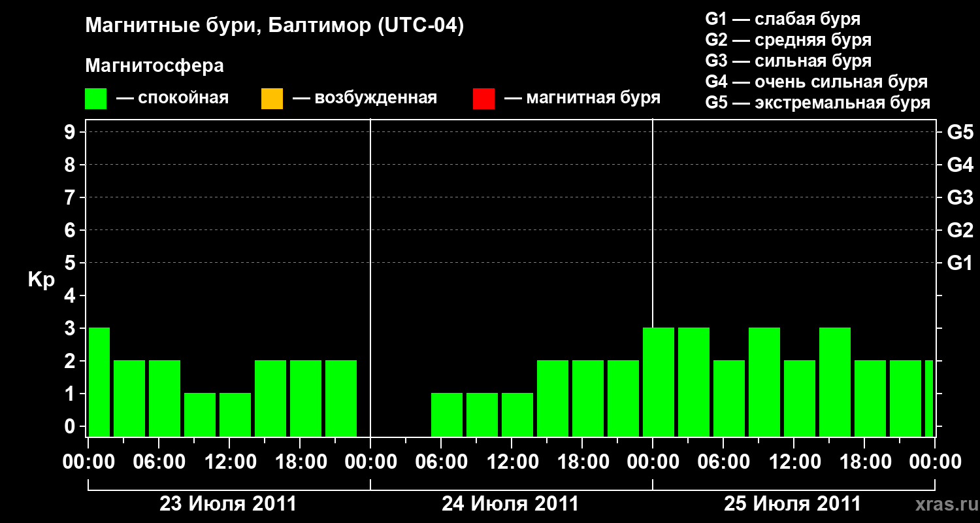Click the orange возбужденная legend swatch

272,99
